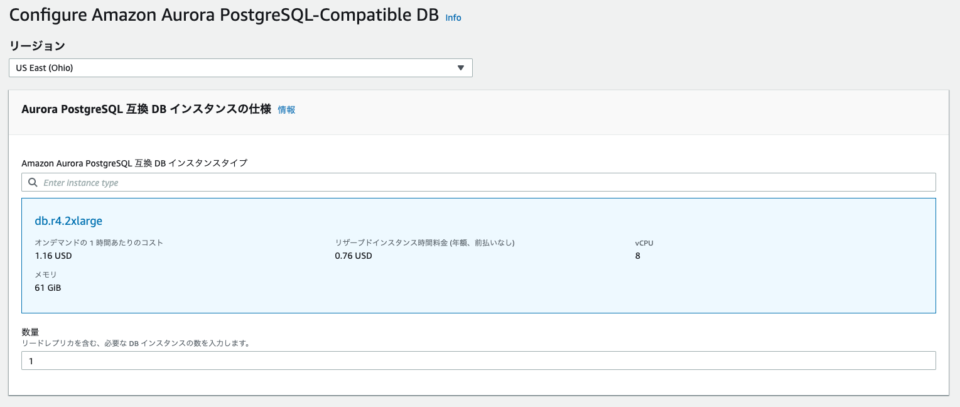Click the メモリ label
The image size is (960, 407).
click(x=46, y=274)
